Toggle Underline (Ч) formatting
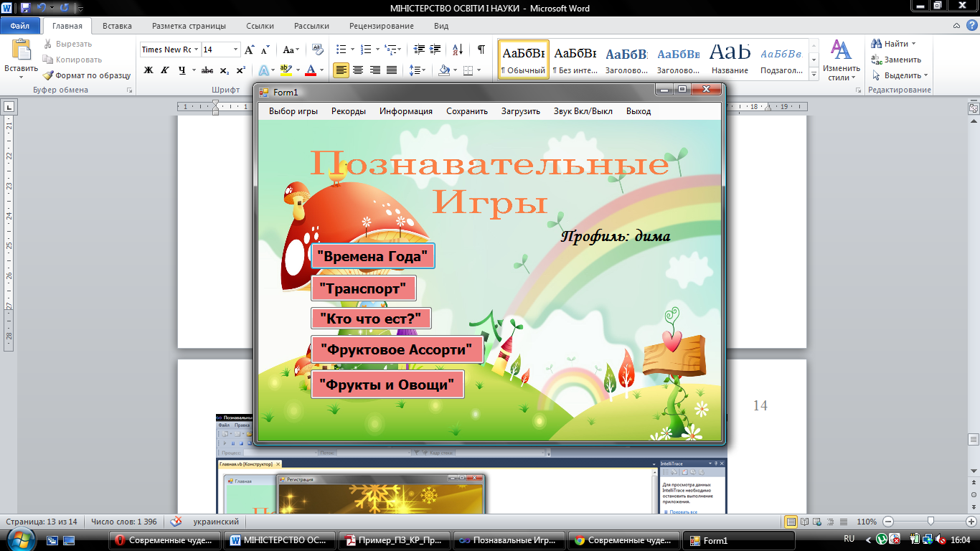The height and width of the screenshot is (551, 980). [182, 70]
